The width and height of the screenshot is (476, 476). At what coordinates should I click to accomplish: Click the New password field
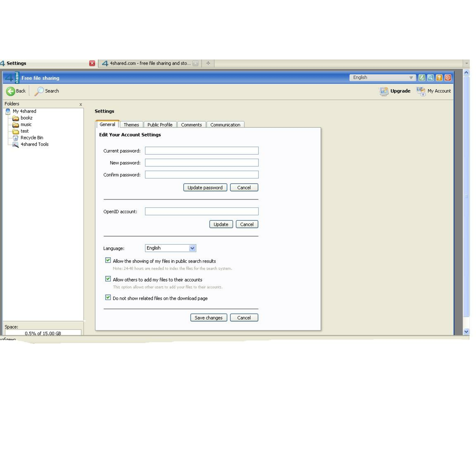202,163
